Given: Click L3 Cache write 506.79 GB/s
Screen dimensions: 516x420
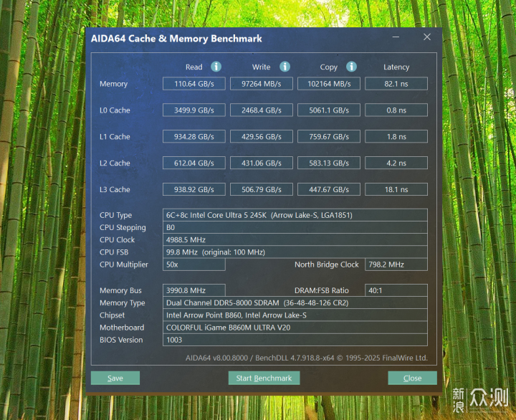Looking at the screenshot, I should click(262, 189).
